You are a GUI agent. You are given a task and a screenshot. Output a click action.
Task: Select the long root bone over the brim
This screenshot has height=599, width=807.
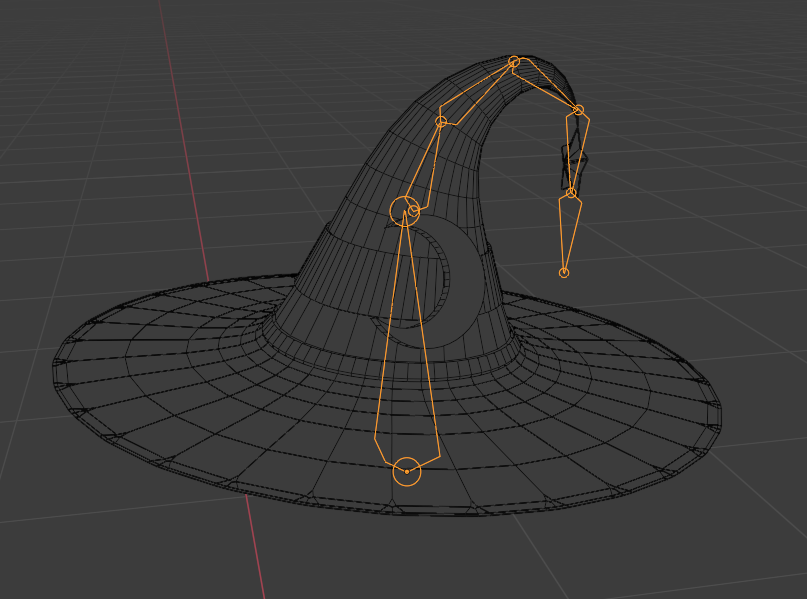407,340
